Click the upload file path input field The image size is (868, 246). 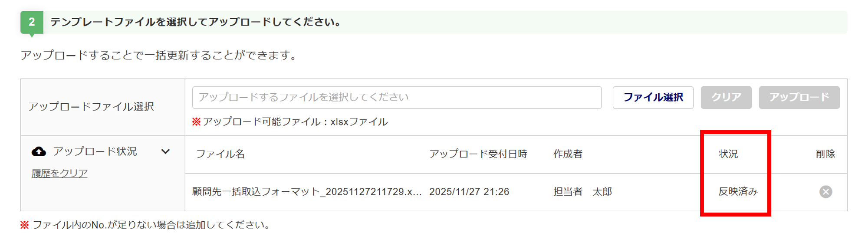click(397, 97)
